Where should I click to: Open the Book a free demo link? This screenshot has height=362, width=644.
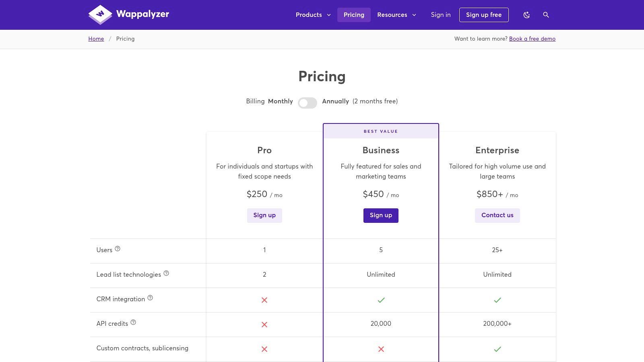(532, 39)
